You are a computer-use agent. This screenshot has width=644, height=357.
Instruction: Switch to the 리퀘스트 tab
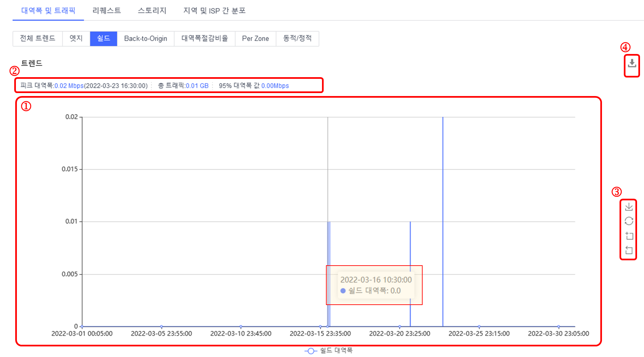coord(107,11)
